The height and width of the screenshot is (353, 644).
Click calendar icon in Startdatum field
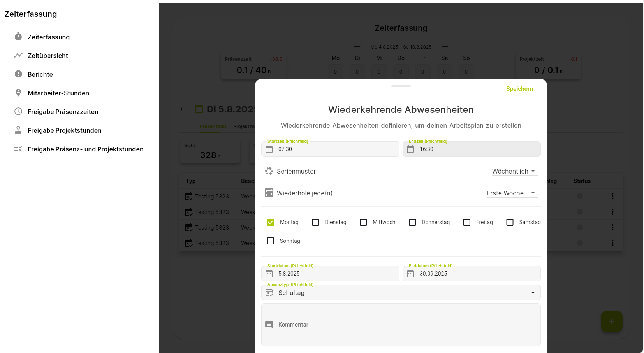click(269, 274)
